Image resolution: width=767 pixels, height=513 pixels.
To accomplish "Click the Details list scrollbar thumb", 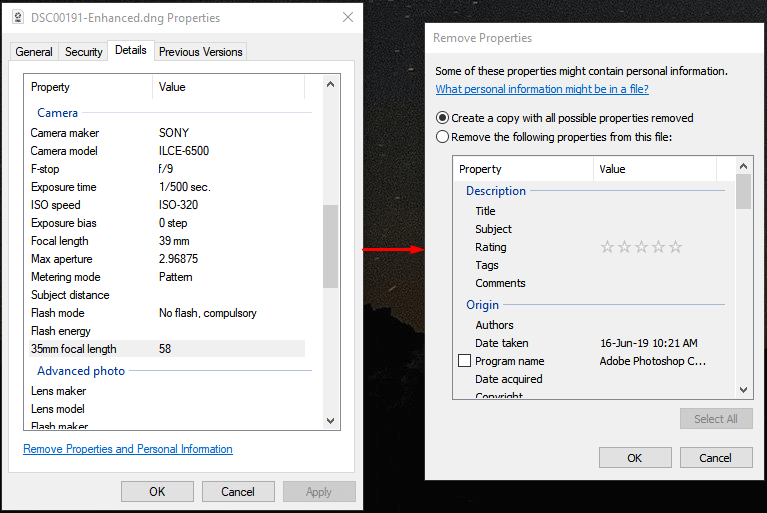I will click(x=331, y=246).
